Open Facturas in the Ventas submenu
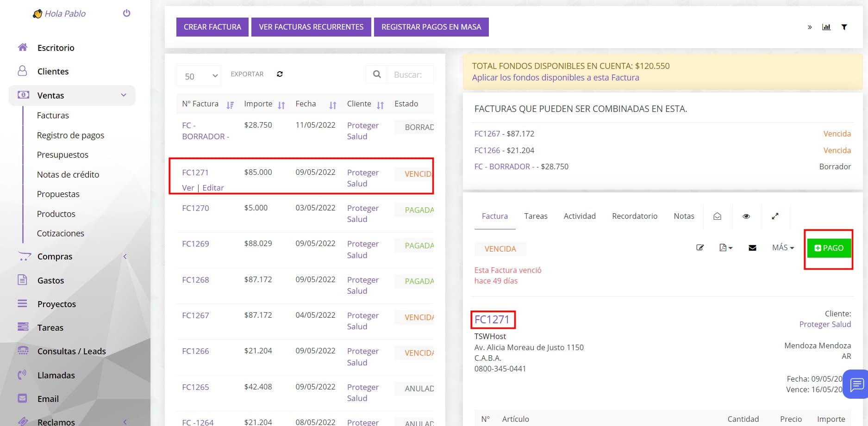 [53, 115]
